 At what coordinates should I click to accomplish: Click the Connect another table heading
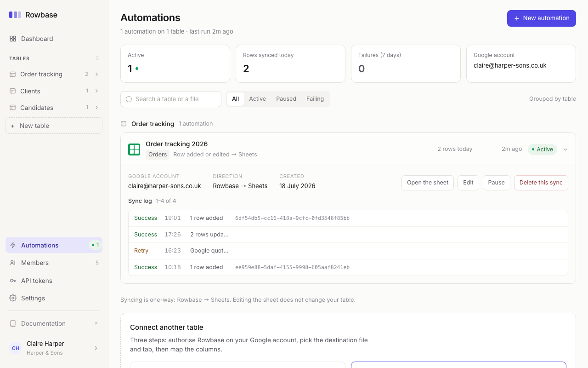coord(166,328)
